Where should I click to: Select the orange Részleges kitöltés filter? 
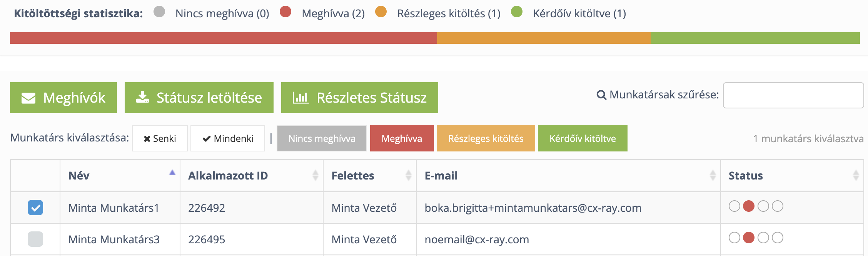(486, 138)
